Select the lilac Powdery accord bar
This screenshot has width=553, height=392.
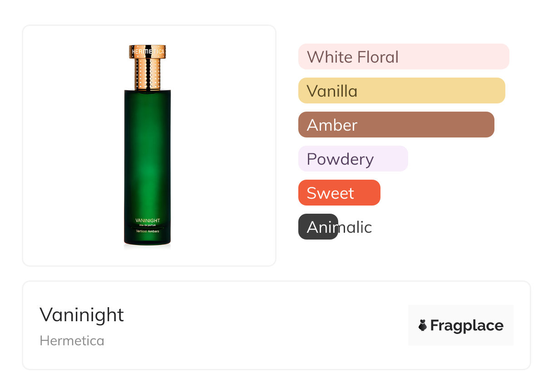pos(353,159)
